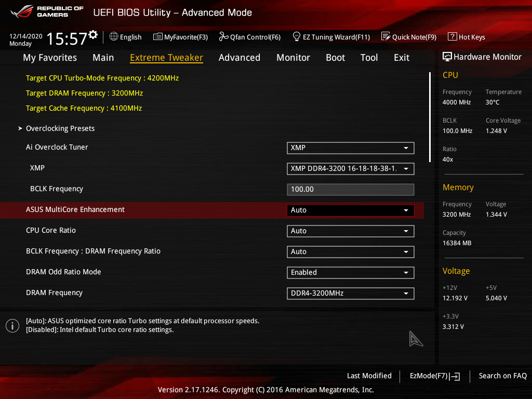Open the Boot tab
532x399 pixels.
pos(335,58)
